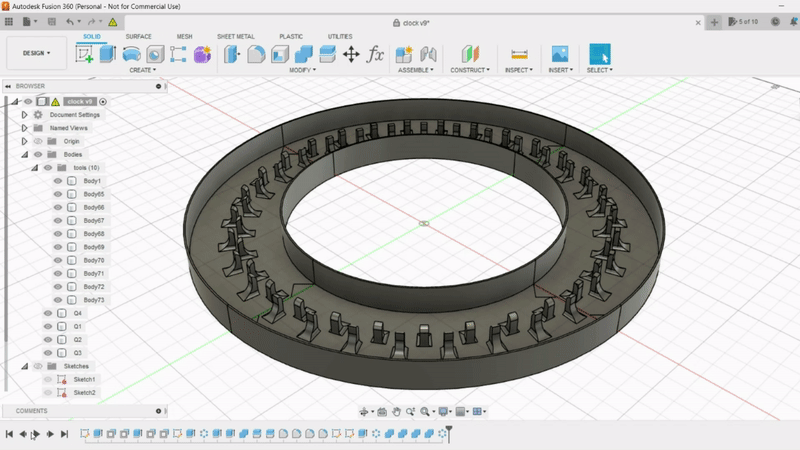Collapse the Sketches folder
This screenshot has height=450, width=800.
tap(24, 366)
